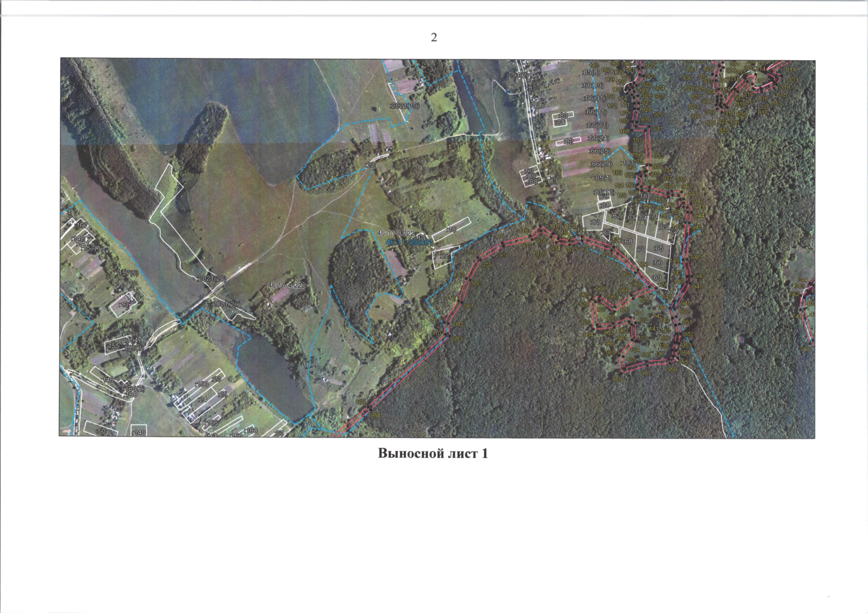Click parcel label 2021(2)
The width and height of the screenshot is (868, 613).
tap(224, 304)
